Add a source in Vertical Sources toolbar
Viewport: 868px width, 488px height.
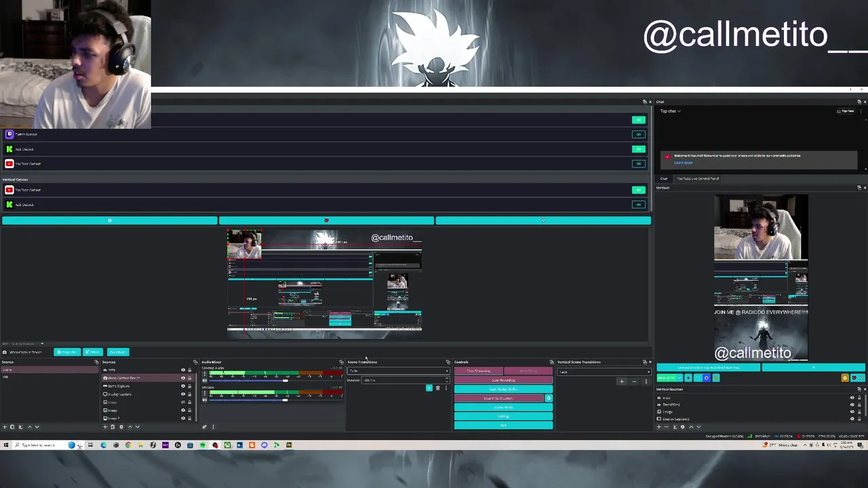[x=659, y=427]
